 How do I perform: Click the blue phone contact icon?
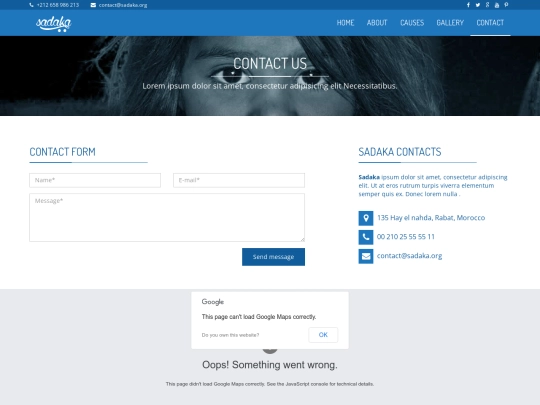[366, 237]
